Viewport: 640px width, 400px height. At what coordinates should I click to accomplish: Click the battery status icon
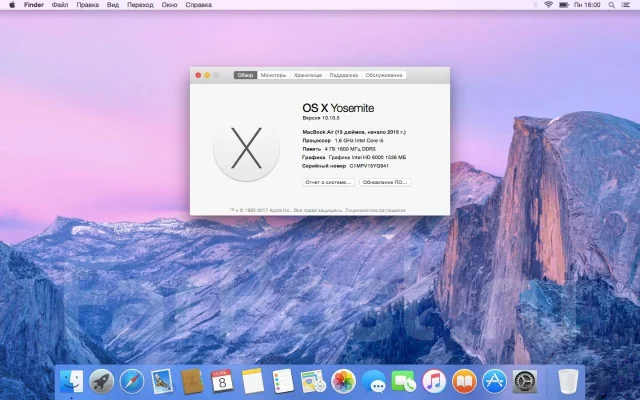[564, 5]
